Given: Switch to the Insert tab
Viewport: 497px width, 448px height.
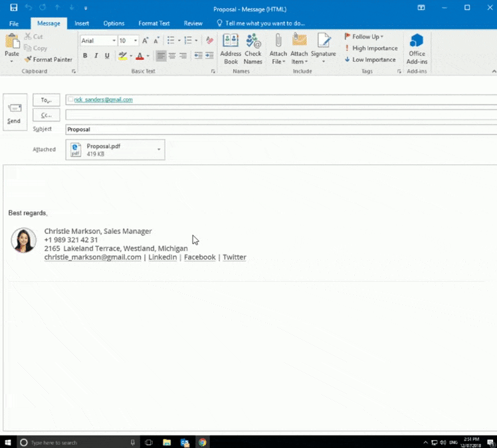Looking at the screenshot, I should (x=82, y=23).
